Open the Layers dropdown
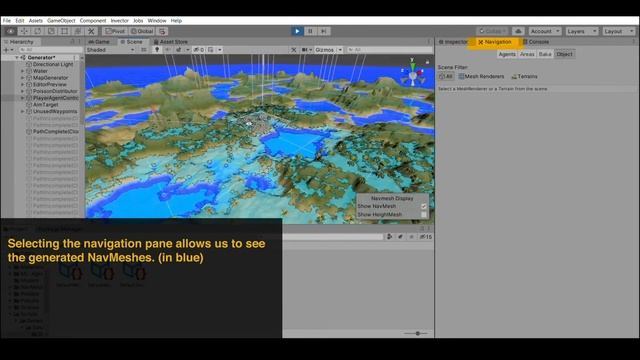This screenshot has height=360, width=640. pos(582,31)
